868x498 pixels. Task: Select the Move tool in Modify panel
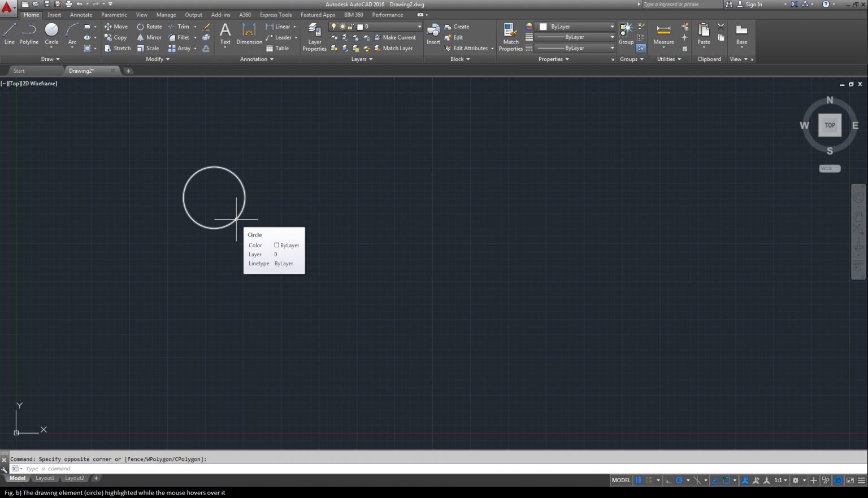tap(116, 27)
